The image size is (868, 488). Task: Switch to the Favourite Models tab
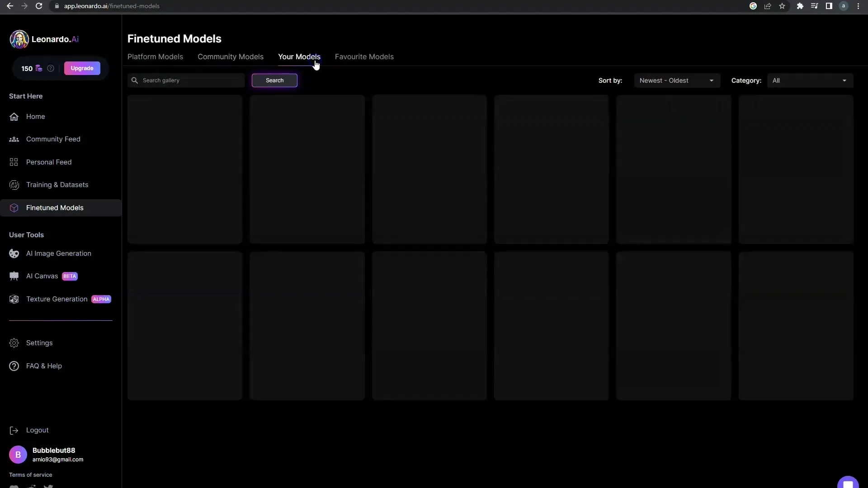(x=364, y=56)
